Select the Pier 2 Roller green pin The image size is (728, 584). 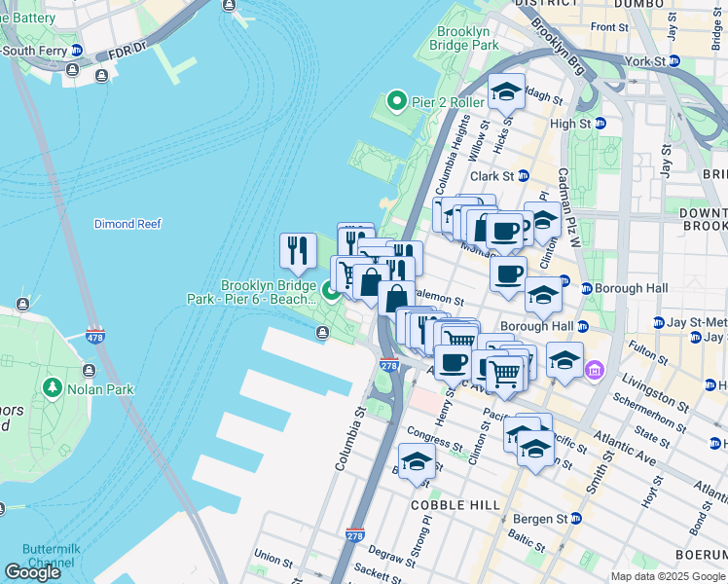coord(396,101)
